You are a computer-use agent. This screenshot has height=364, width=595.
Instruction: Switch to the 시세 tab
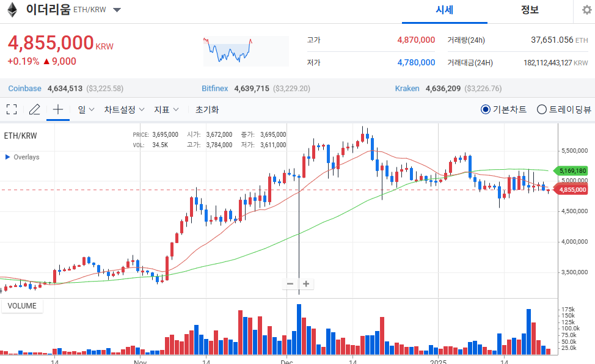(x=444, y=10)
